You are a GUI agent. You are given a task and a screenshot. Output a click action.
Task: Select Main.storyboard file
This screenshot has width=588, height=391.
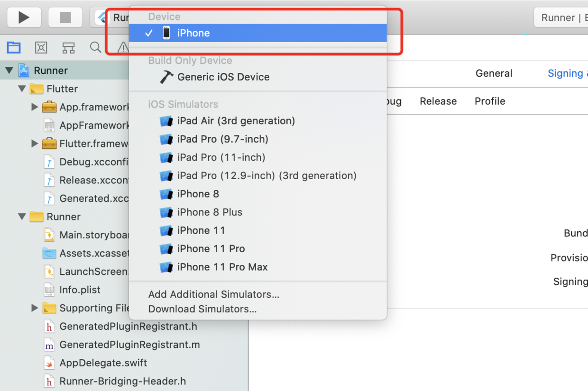coord(85,235)
